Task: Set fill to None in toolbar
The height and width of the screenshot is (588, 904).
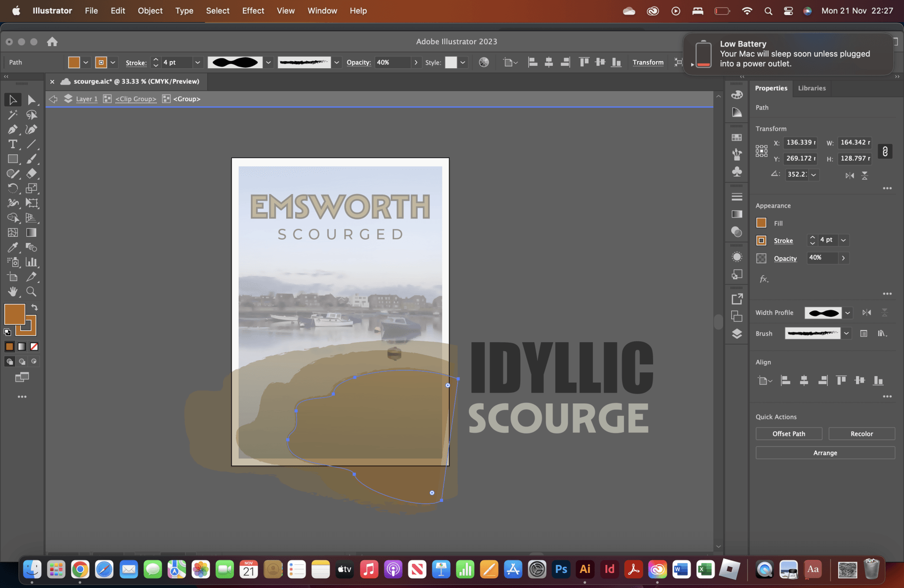Action: (x=34, y=346)
